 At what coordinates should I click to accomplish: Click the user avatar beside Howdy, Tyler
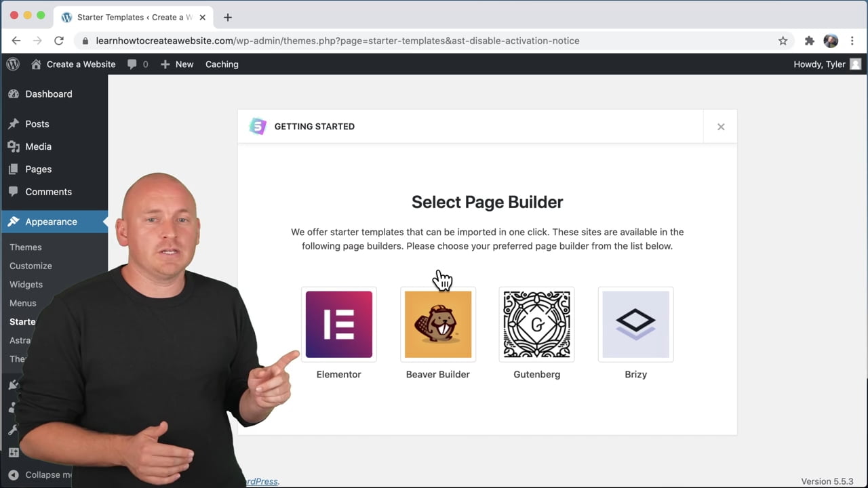(855, 64)
